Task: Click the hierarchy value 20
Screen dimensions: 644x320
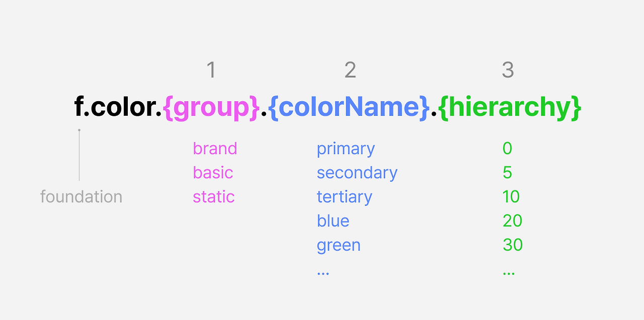Action: (512, 221)
